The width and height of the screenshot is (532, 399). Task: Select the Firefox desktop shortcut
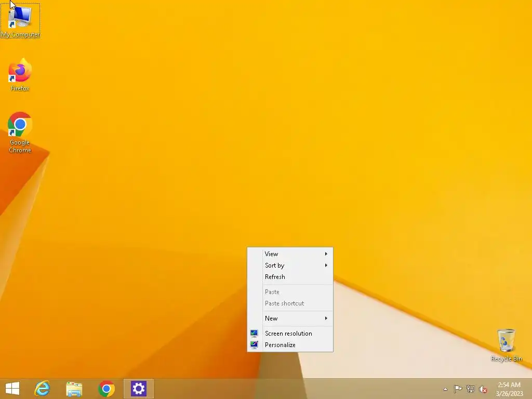point(20,75)
